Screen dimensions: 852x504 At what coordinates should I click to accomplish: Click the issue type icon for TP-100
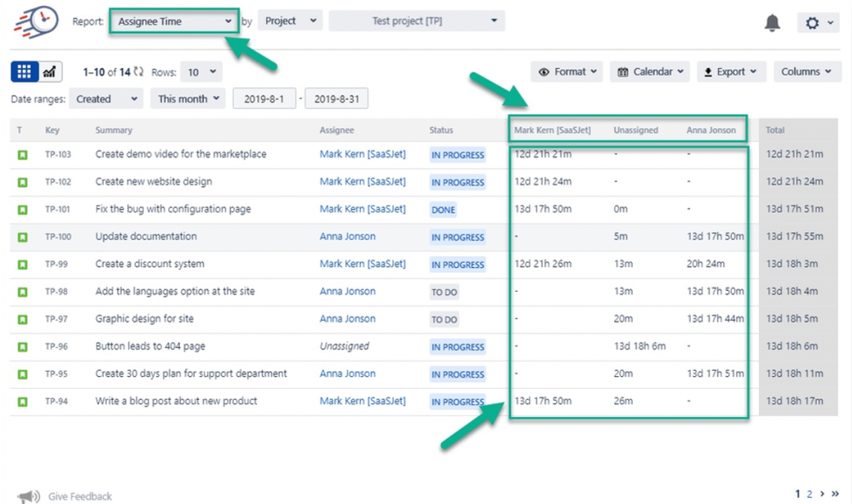(x=22, y=237)
